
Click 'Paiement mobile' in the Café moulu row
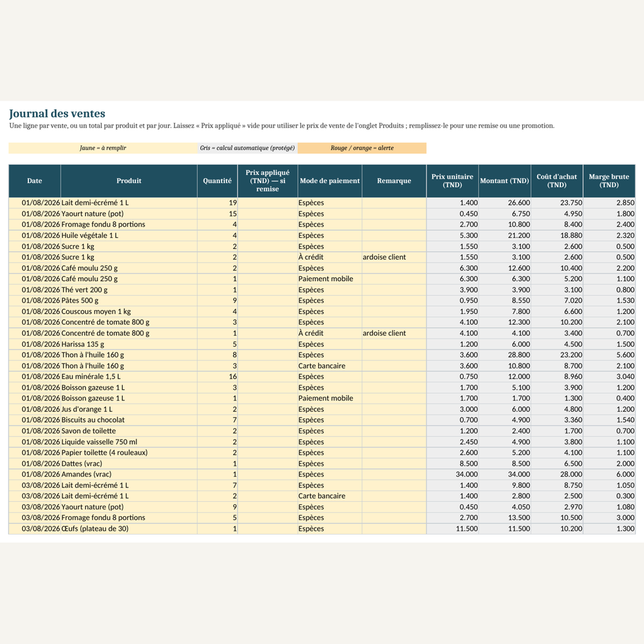(x=330, y=279)
